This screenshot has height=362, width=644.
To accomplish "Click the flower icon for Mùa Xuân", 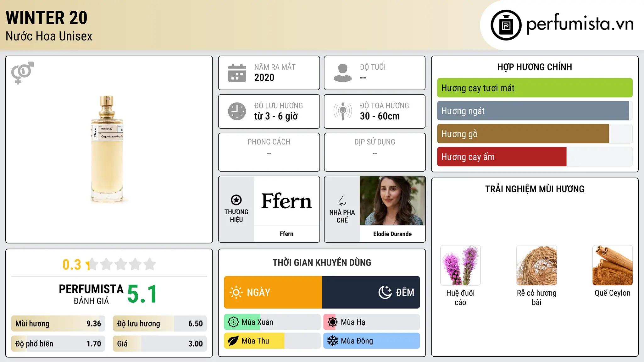I will point(233,322).
